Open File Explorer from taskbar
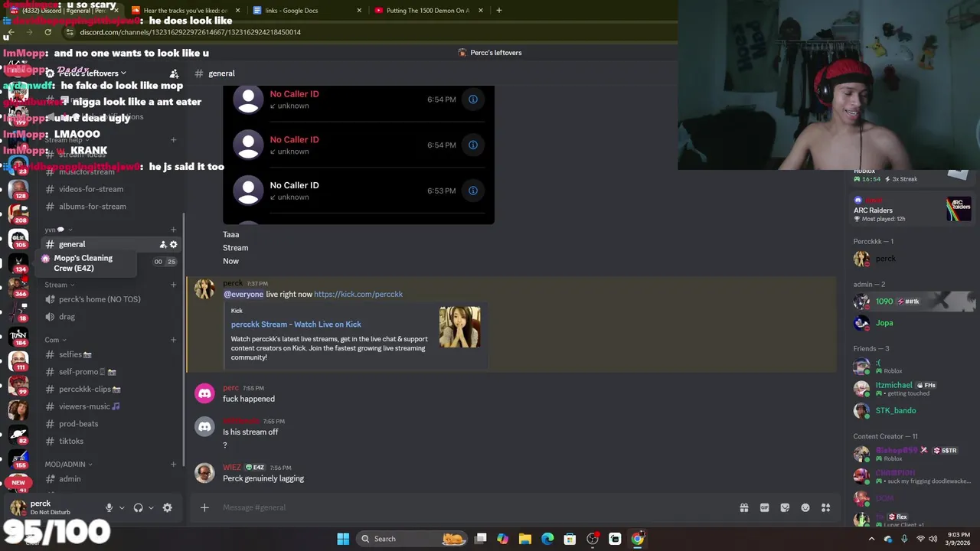The width and height of the screenshot is (980, 551). 525,539
